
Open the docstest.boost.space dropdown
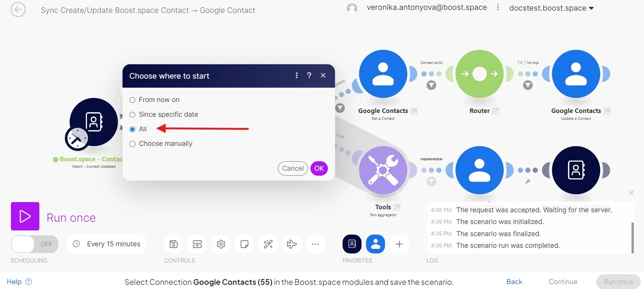(551, 8)
